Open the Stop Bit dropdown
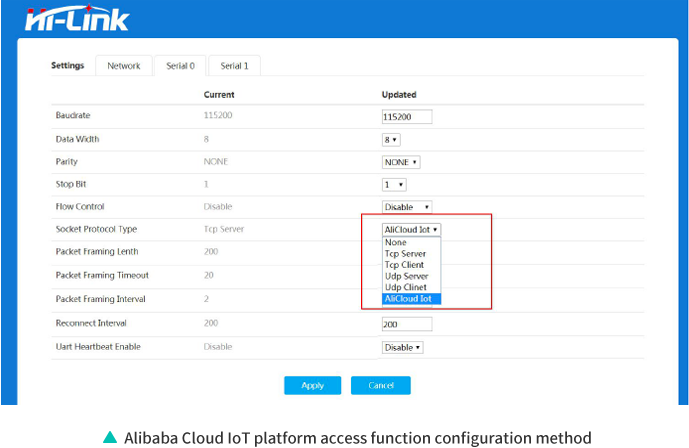 coord(394,184)
